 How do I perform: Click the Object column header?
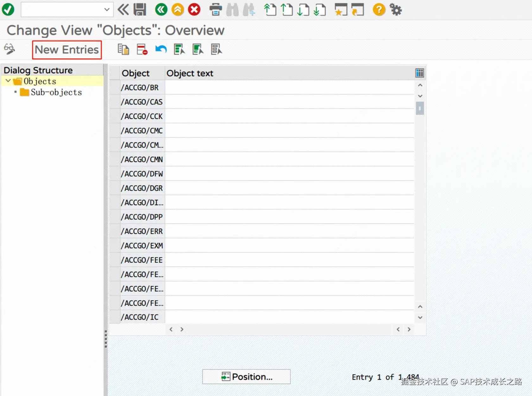coord(142,73)
